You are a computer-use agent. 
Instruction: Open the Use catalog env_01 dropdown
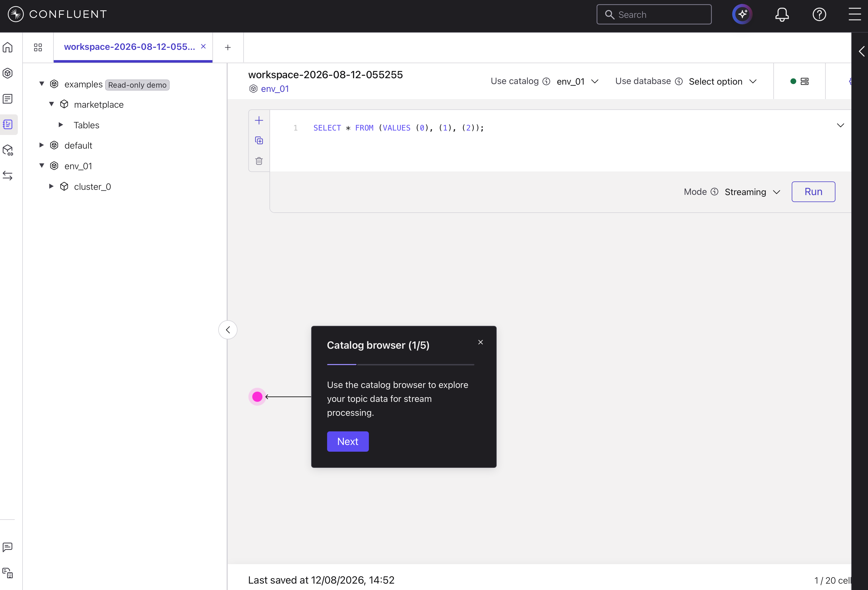point(577,82)
